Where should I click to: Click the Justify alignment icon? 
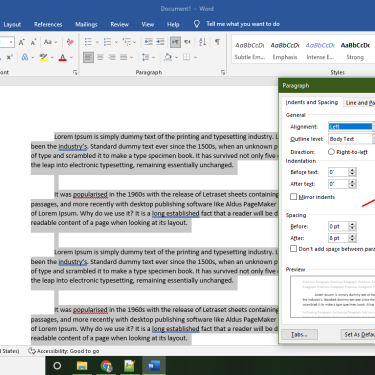pyautogui.click(x=124, y=57)
